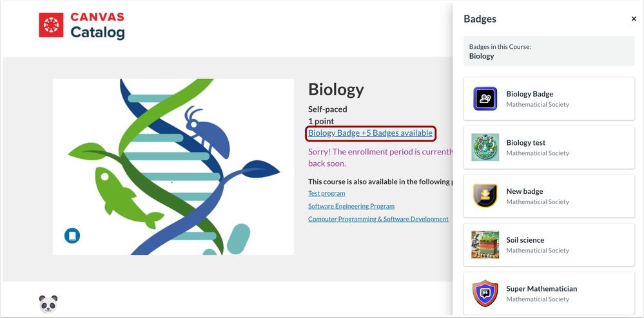Click the Biology course title heading
Screen dimensions: 644x318
click(x=336, y=89)
